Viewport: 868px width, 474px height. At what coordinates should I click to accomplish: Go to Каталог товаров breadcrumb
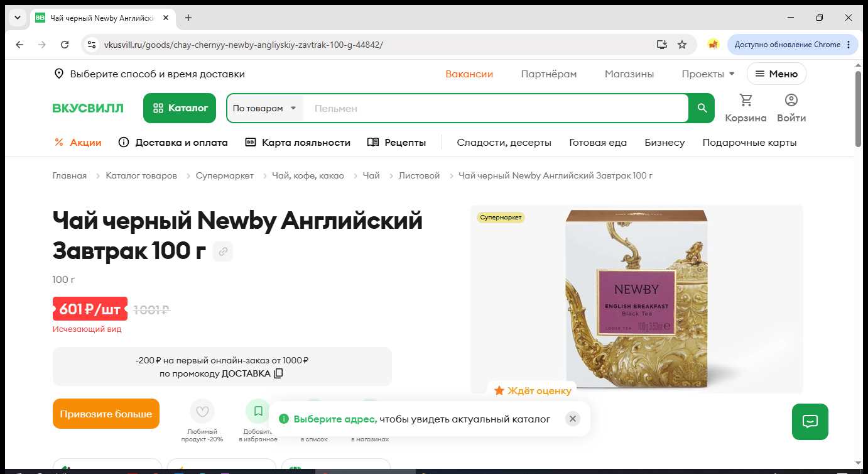(x=141, y=175)
